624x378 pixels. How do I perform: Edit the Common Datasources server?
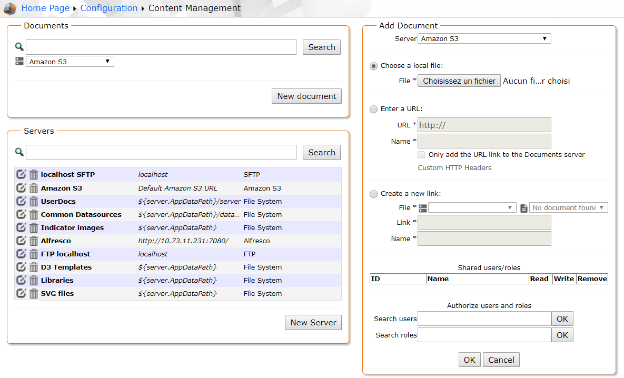coord(21,214)
